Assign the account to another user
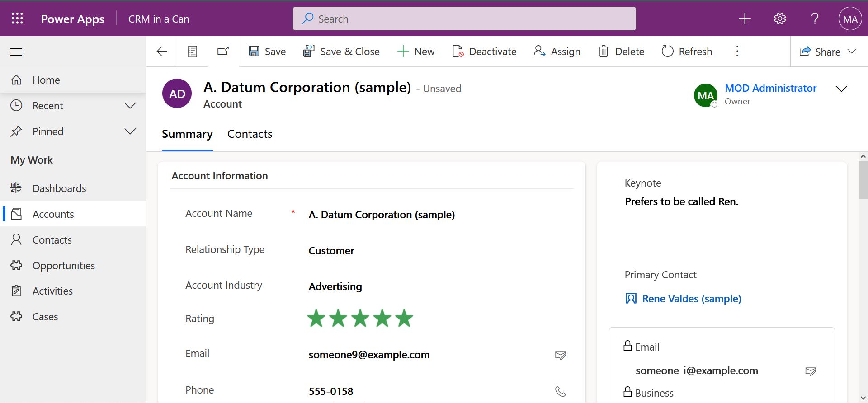Viewport: 868px width, 403px height. 557,52
